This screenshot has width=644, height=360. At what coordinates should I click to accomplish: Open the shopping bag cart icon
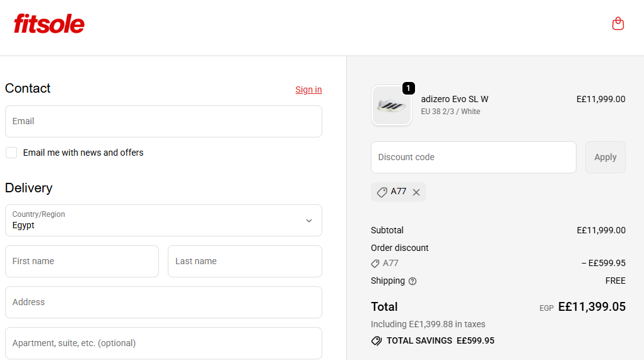coord(618,24)
